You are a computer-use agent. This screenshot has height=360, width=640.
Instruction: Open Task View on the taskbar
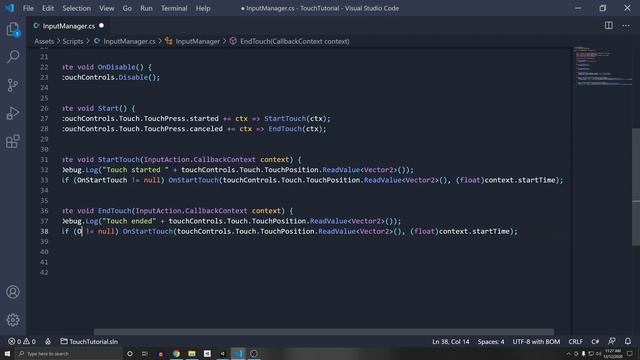(x=144, y=353)
